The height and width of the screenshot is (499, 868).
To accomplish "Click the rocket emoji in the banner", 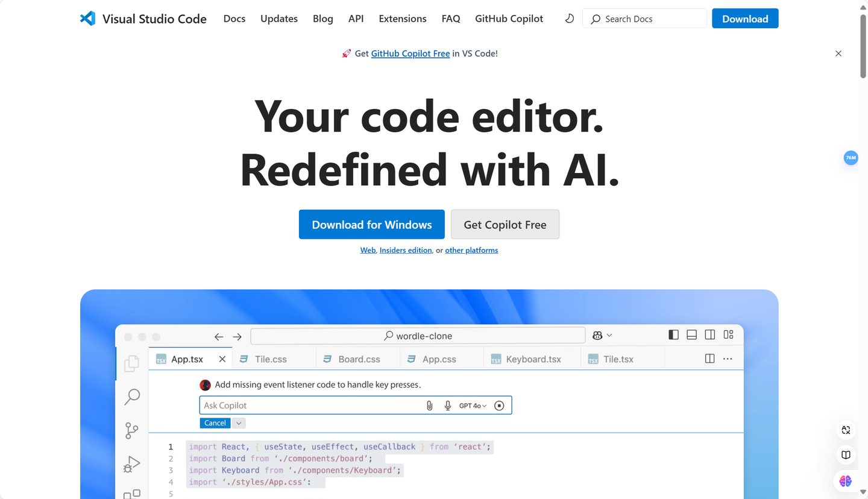I will (346, 54).
